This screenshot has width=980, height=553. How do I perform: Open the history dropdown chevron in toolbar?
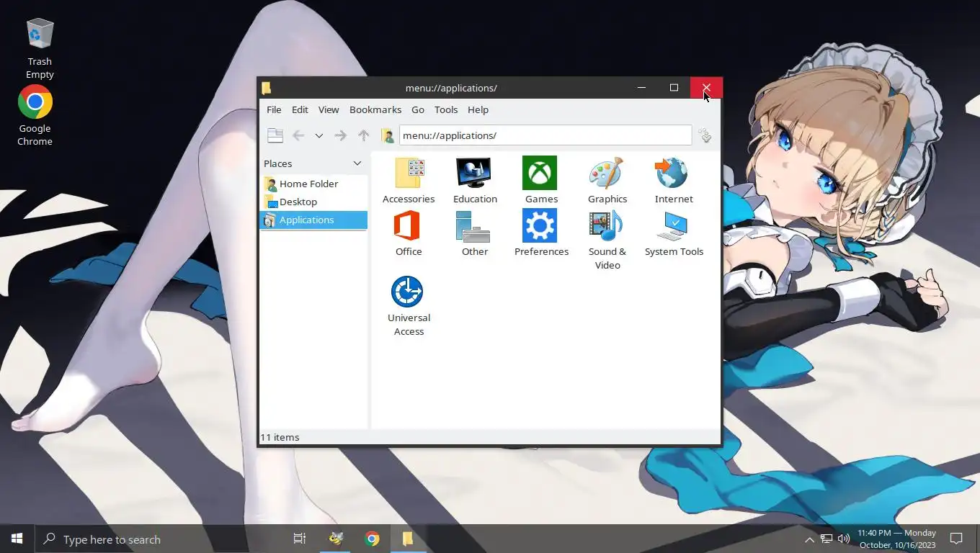coord(318,135)
